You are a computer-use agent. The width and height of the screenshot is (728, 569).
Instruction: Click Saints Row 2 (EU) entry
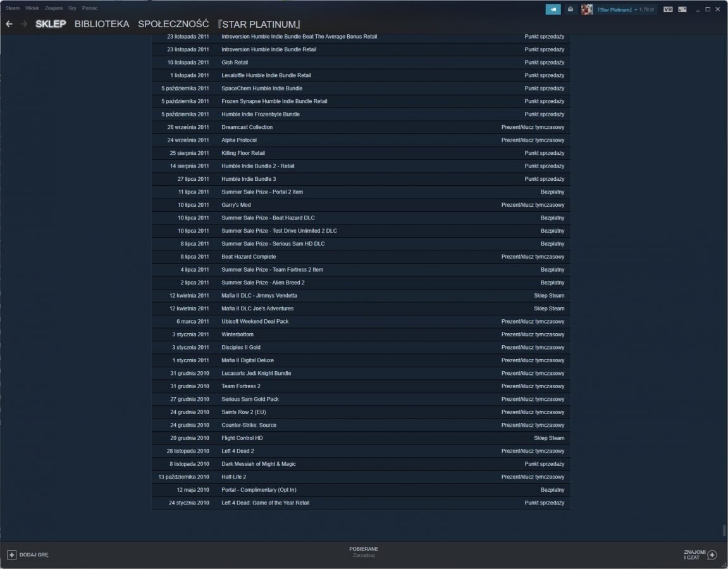[244, 413]
